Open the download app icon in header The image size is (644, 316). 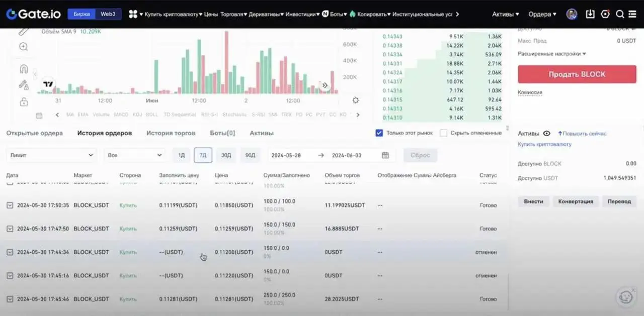590,14
